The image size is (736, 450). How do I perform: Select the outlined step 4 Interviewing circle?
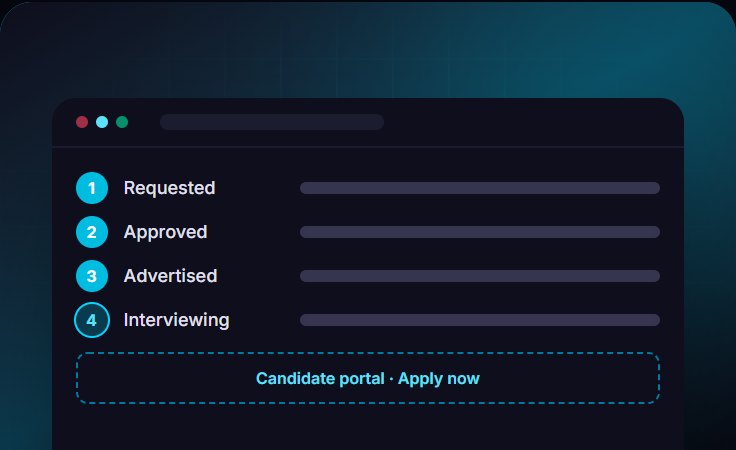coord(92,320)
